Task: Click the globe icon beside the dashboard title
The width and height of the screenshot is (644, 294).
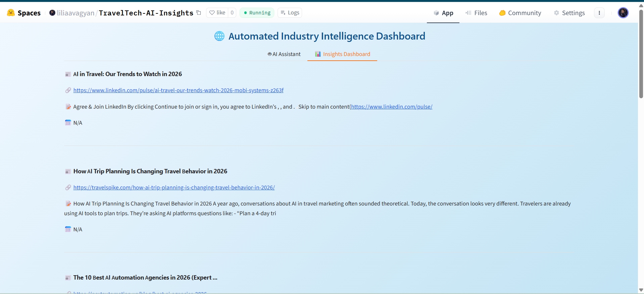Action: pos(219,36)
